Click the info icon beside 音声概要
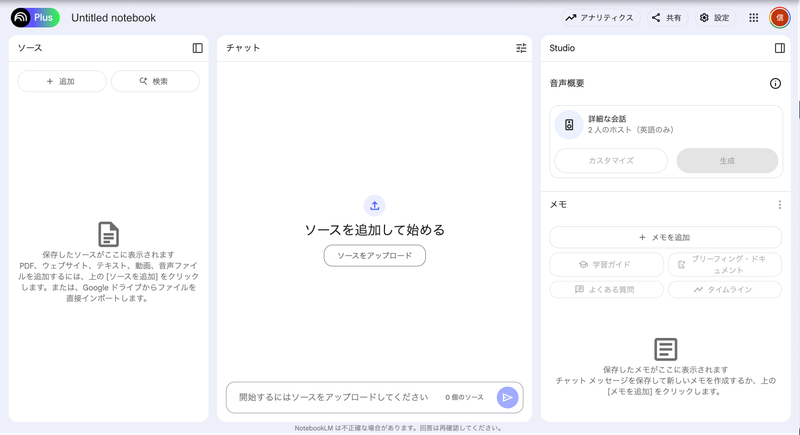 [x=775, y=84]
